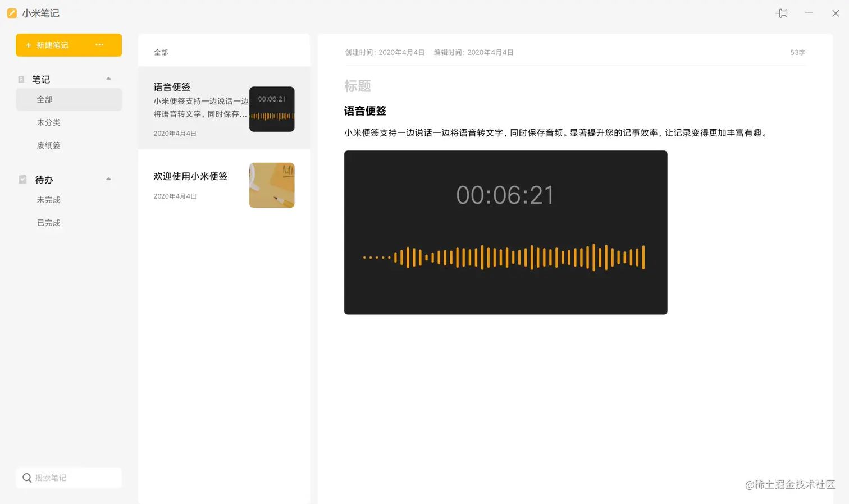
Task: Click the magnifier icon in the search box
Action: [x=27, y=478]
